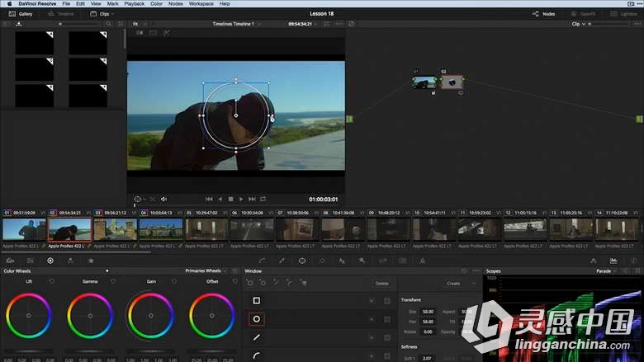The width and height of the screenshot is (644, 362).
Task: Open the Color Match palette
Action: (31, 261)
